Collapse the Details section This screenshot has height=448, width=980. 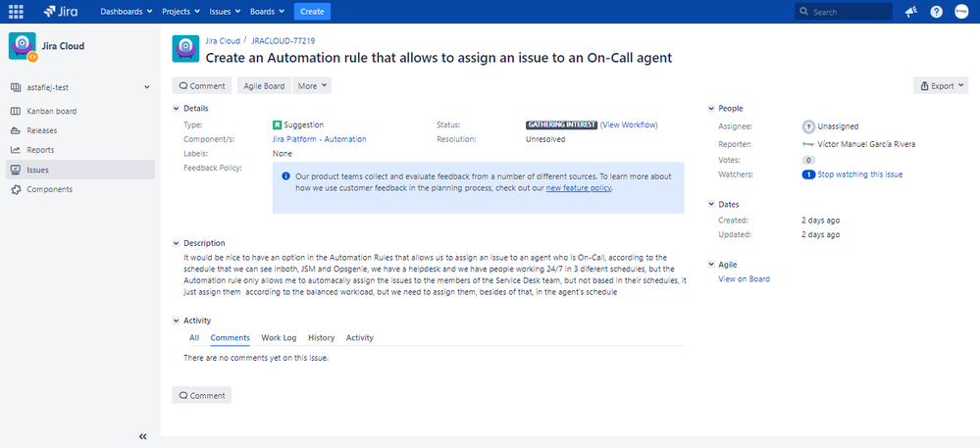(x=176, y=109)
